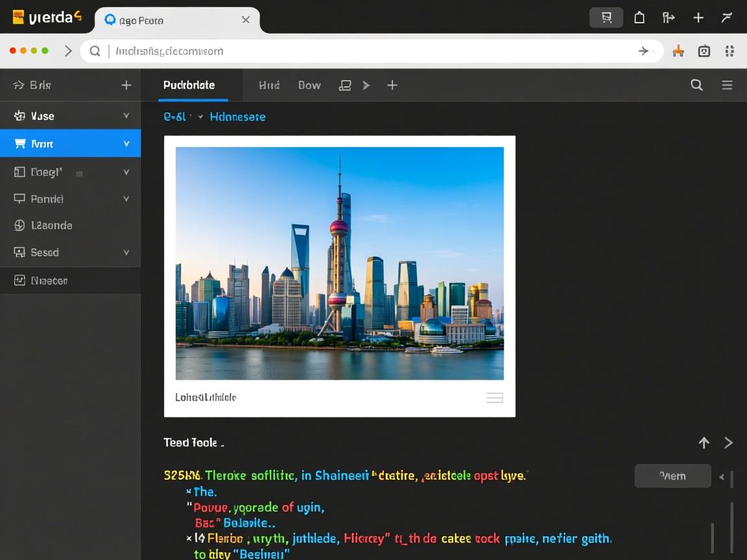This screenshot has width=747, height=560.
Task: Click the up arrow next to Teed Toole
Action: (704, 443)
